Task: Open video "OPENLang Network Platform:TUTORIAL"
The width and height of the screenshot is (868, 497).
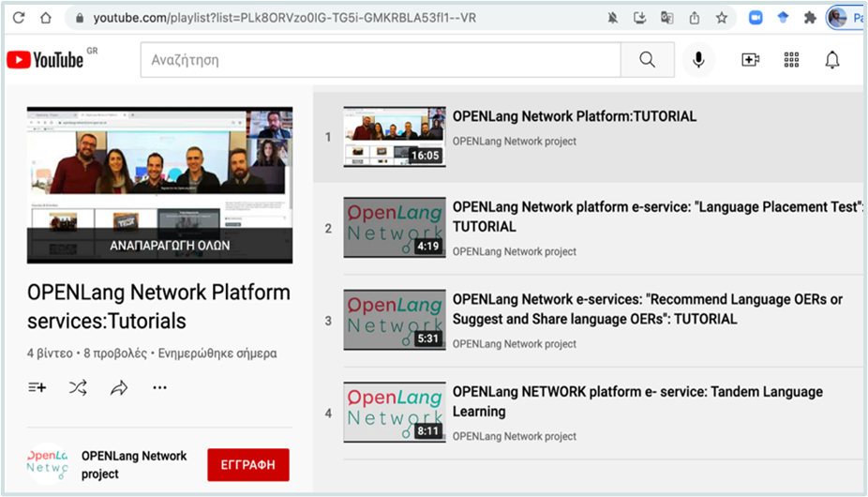Action: [575, 116]
